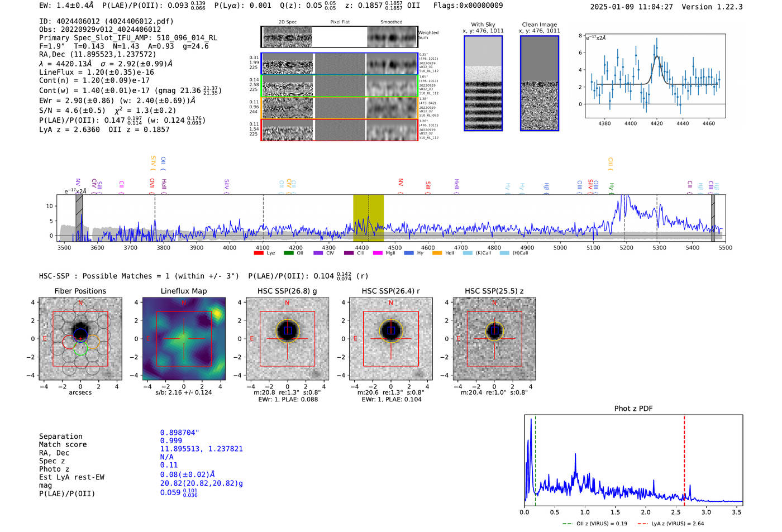The height and width of the screenshot is (532, 782).
Task: Click LyA z = 2.6360 OII z text
Action: (104, 130)
